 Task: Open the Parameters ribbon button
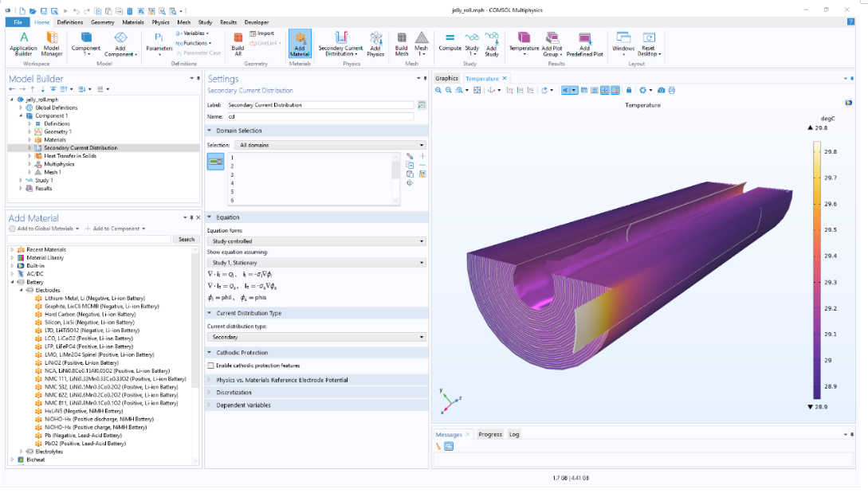(x=159, y=44)
